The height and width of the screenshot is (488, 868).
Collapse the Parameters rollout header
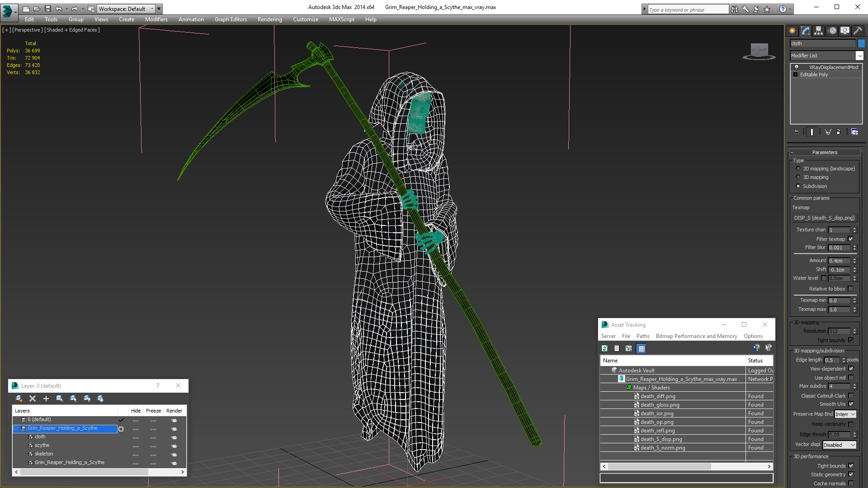coord(825,152)
